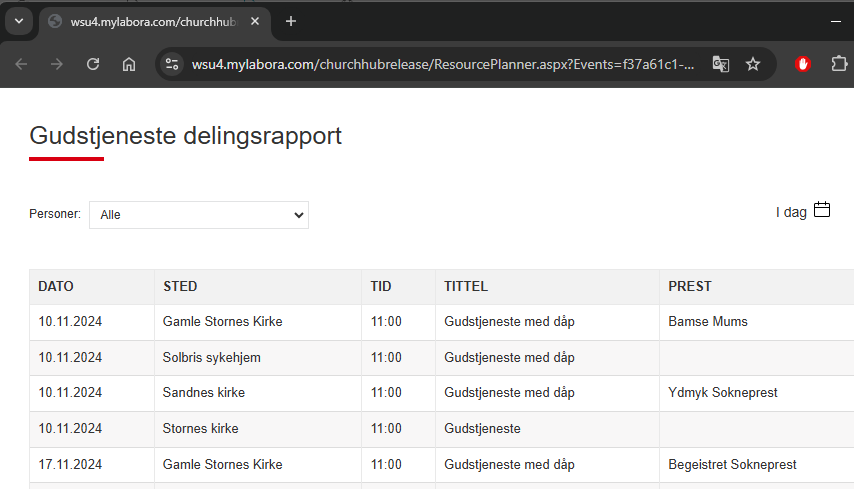Select the Bamse Mums priest cell
854x489 pixels.
pyautogui.click(x=708, y=322)
